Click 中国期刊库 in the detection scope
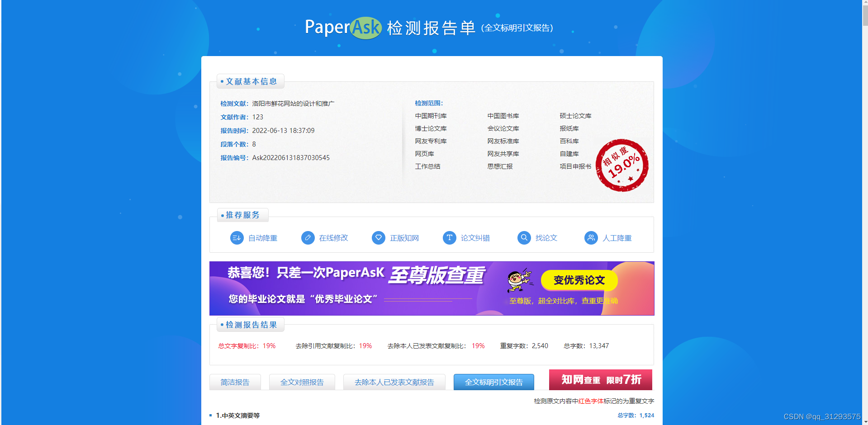This screenshot has width=868, height=425. tap(431, 116)
